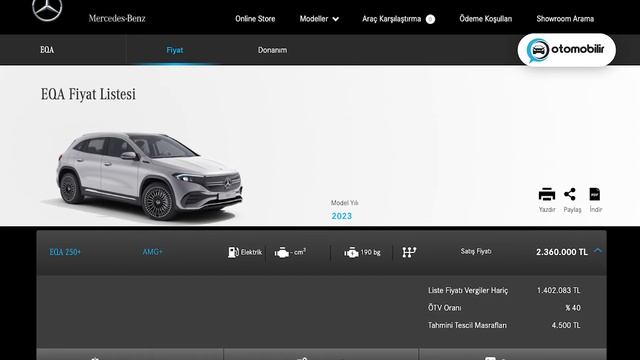The height and width of the screenshot is (360, 640).
Task: Click the engine displacement icon
Action: coord(282,253)
